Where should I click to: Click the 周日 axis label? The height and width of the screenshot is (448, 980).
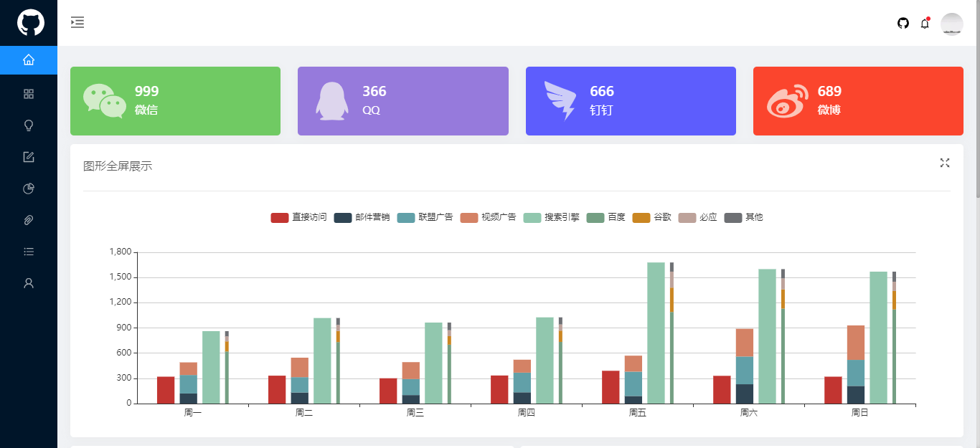coord(860,413)
